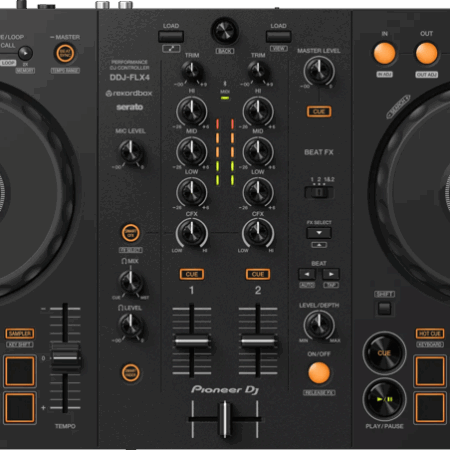Click the Pioneer DJ logo
The width and height of the screenshot is (450, 450).
[x=225, y=390]
